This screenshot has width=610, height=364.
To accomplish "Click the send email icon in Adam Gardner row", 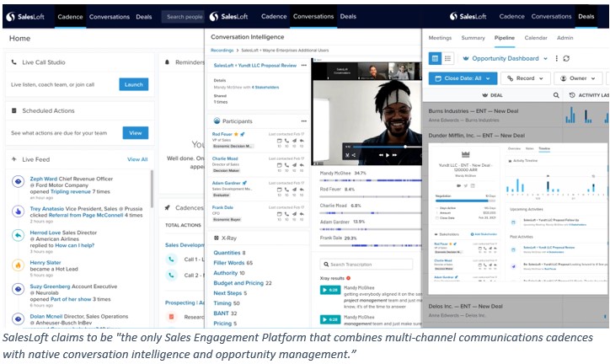I will [294, 190].
